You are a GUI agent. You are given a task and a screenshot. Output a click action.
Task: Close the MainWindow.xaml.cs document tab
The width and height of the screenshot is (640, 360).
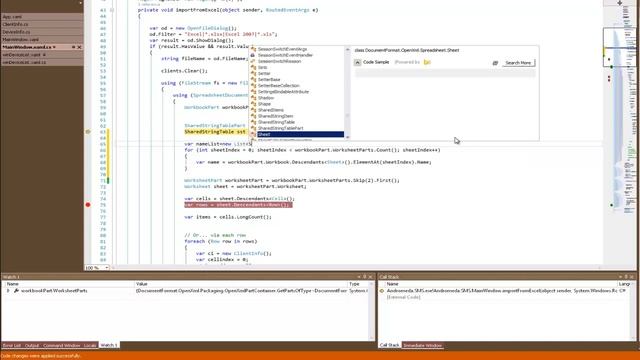pyautogui.click(x=79, y=47)
